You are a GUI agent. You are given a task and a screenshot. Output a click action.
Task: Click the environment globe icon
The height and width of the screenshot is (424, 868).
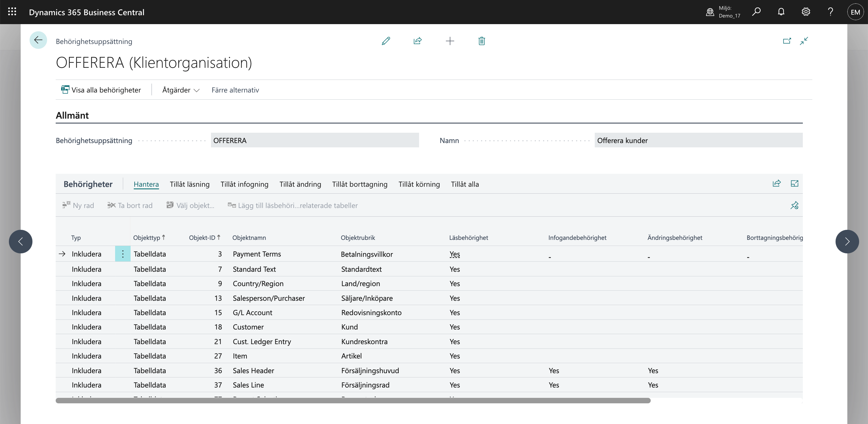click(x=710, y=12)
